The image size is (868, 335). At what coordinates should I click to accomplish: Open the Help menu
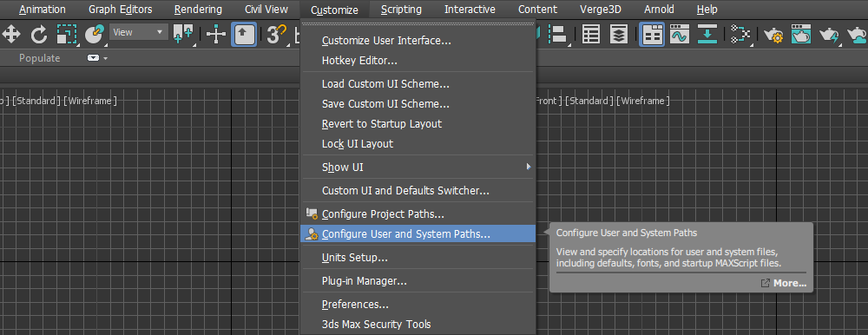click(x=707, y=10)
